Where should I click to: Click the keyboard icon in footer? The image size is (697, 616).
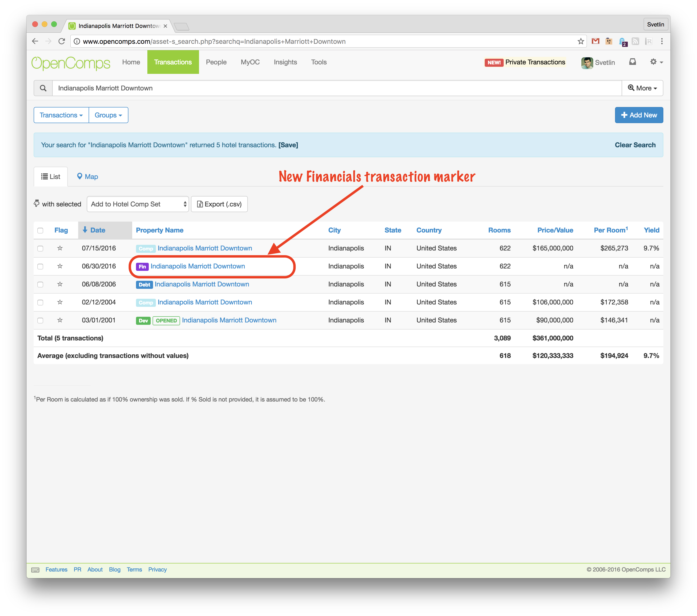point(36,570)
